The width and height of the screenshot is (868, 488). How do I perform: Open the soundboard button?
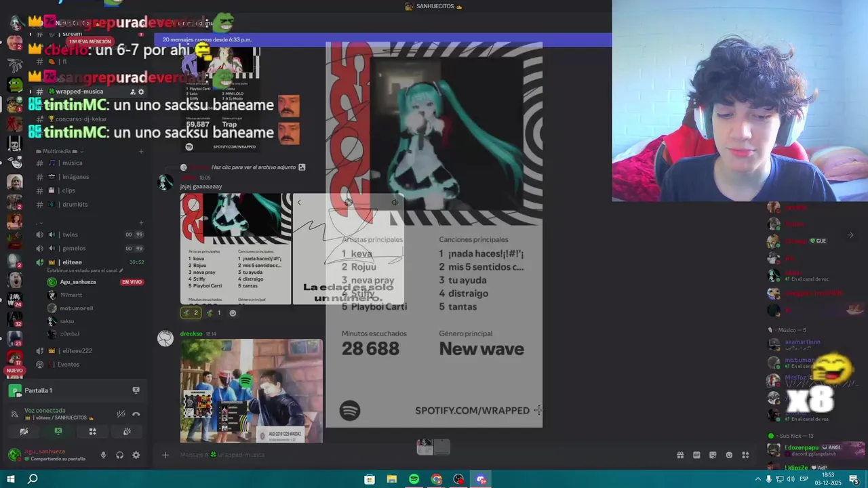pyautogui.click(x=127, y=431)
